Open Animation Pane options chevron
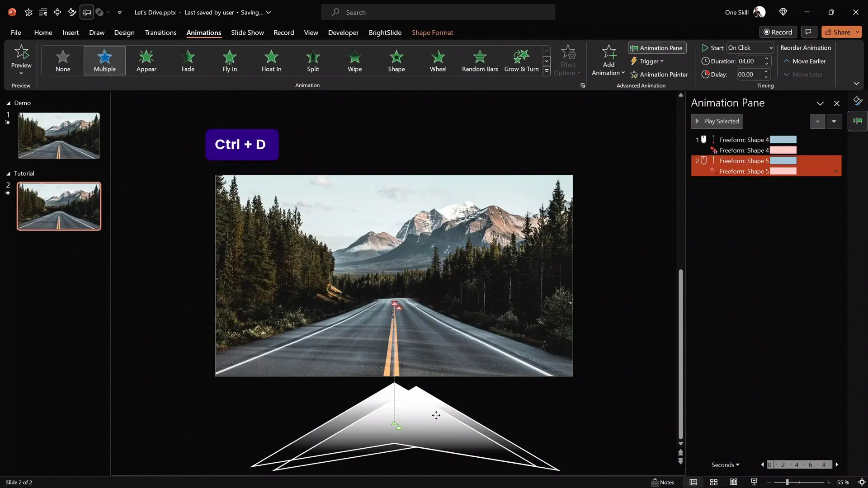The width and height of the screenshot is (868, 488). tap(820, 103)
